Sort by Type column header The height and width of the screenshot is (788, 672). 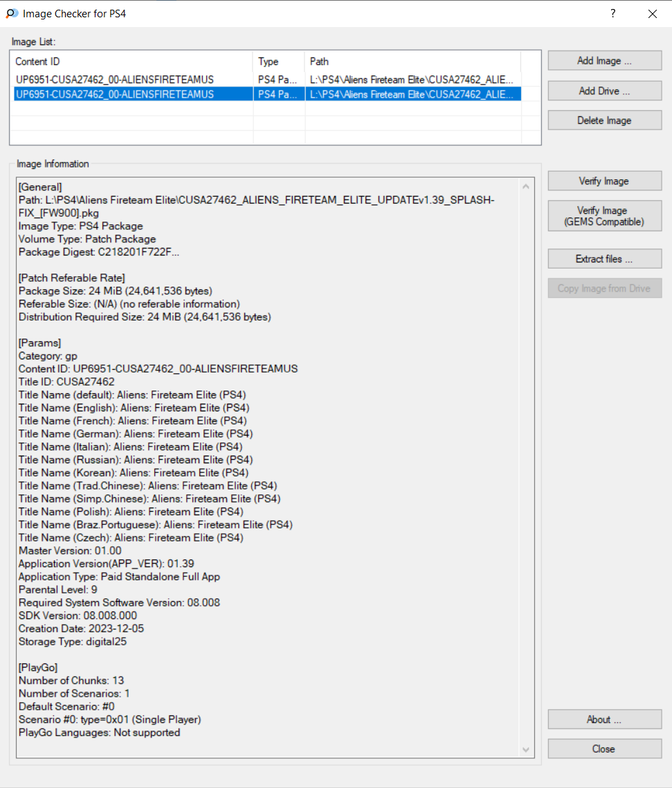(x=279, y=62)
